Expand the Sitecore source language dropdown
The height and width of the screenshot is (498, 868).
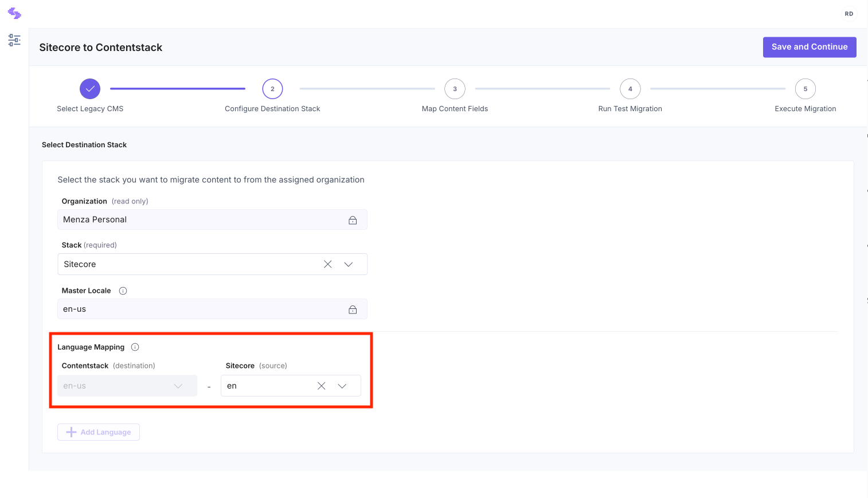pos(342,386)
